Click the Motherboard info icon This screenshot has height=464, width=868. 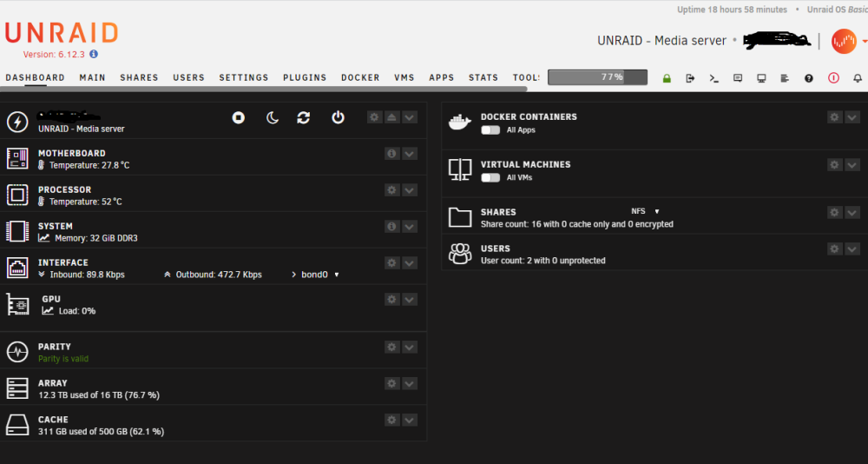pos(392,154)
